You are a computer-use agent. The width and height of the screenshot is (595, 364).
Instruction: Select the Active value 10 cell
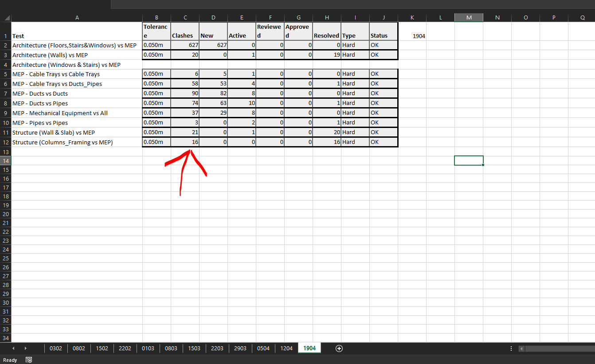[242, 103]
